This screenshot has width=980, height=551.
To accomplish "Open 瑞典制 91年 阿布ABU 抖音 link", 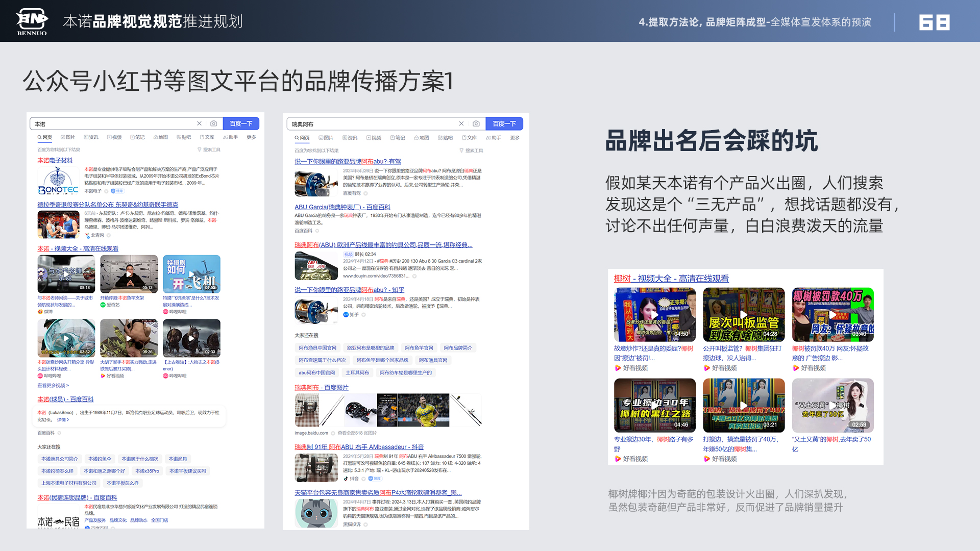I will pyautogui.click(x=359, y=447).
